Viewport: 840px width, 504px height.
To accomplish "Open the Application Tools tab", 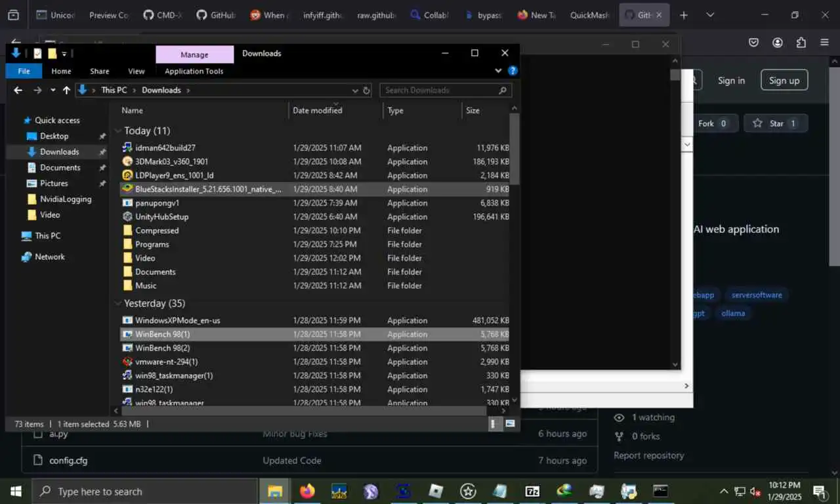I will (x=194, y=71).
